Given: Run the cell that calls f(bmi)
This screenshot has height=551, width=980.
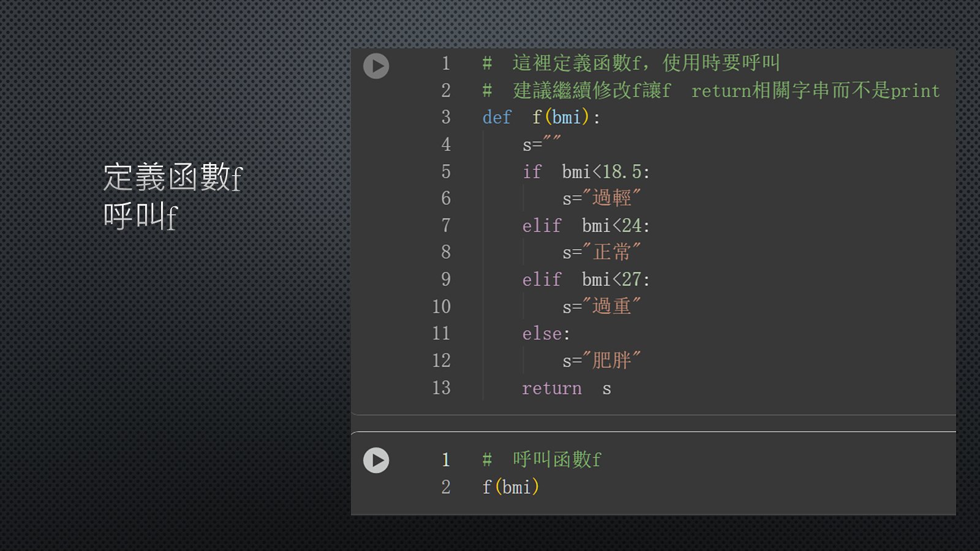Looking at the screenshot, I should click(376, 460).
